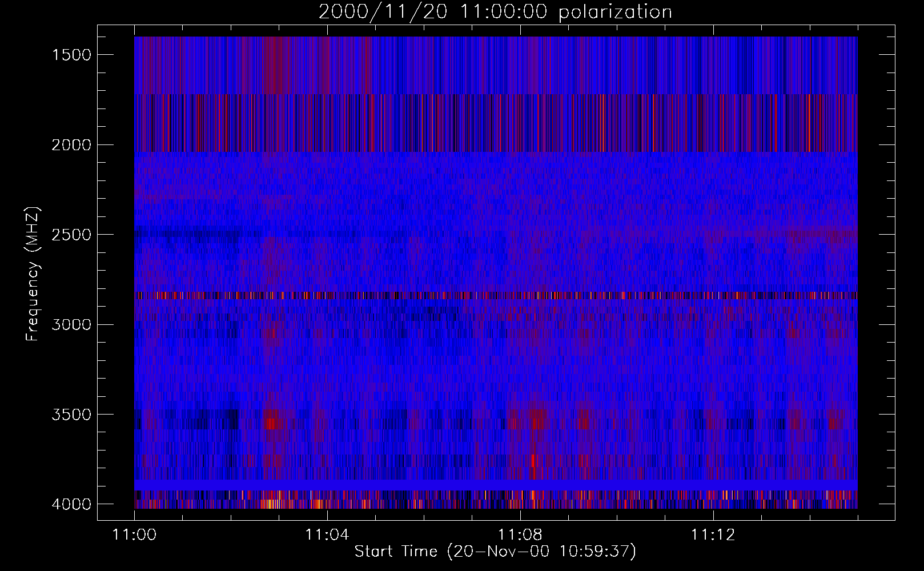Click the 3500 frequency tick label
This screenshot has height=571, width=924.
click(71, 415)
